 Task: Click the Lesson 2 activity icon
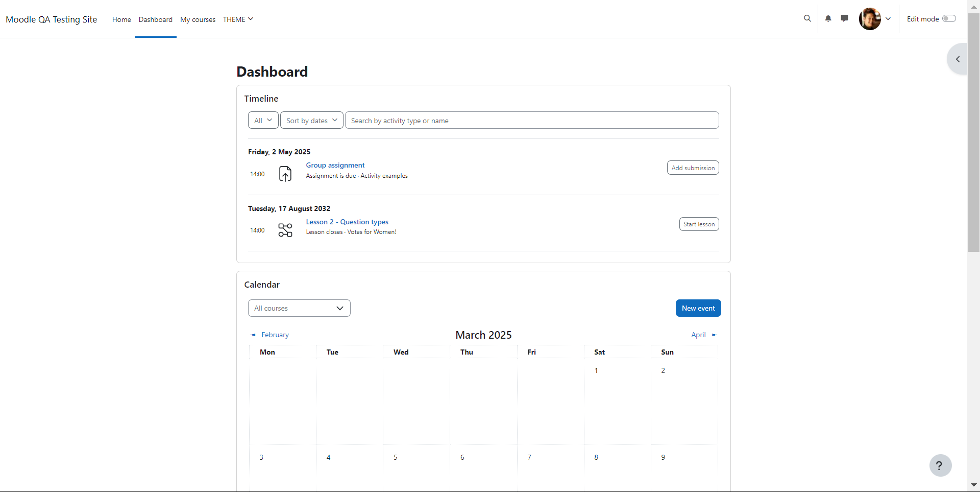285,230
